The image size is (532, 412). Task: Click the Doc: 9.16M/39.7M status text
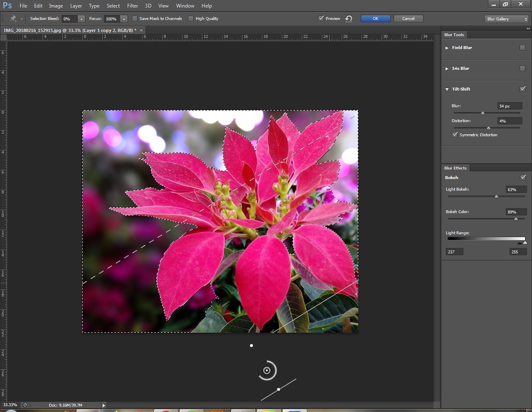click(66, 405)
